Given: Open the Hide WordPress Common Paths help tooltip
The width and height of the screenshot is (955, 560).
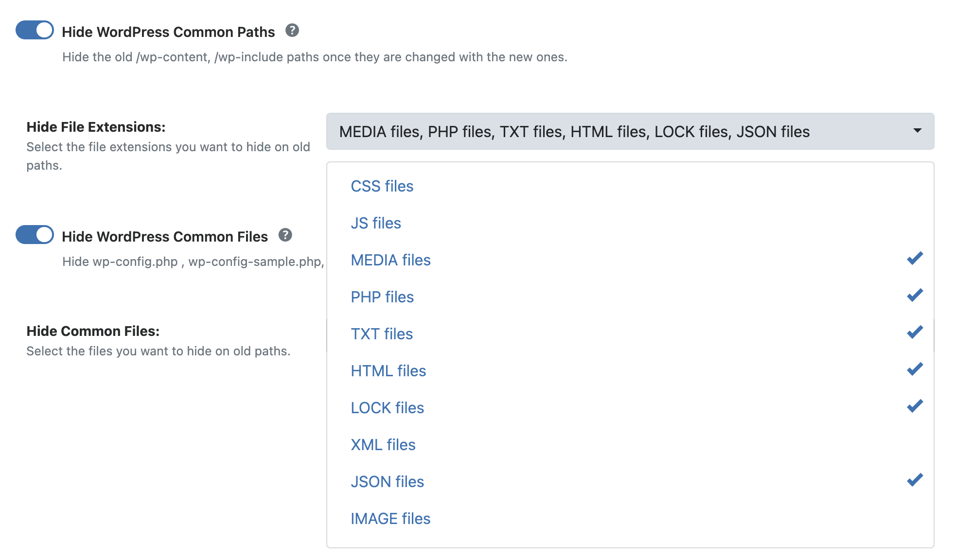Looking at the screenshot, I should pyautogui.click(x=292, y=31).
